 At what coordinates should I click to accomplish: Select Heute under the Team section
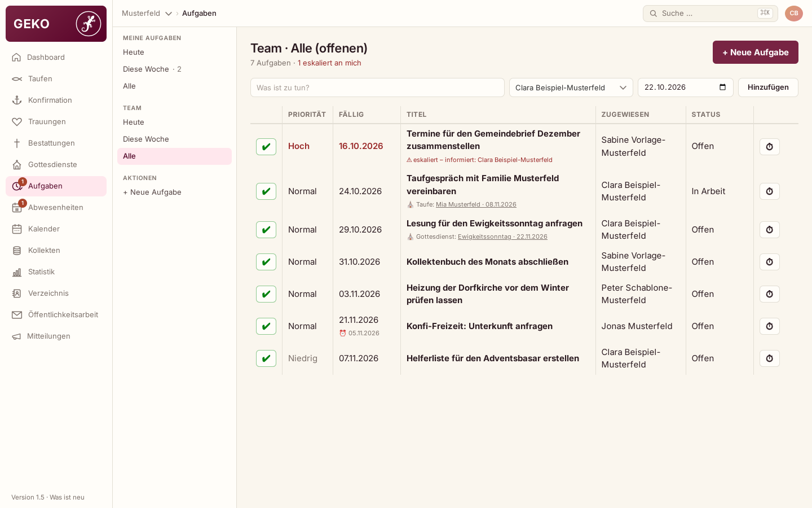[x=174, y=122]
